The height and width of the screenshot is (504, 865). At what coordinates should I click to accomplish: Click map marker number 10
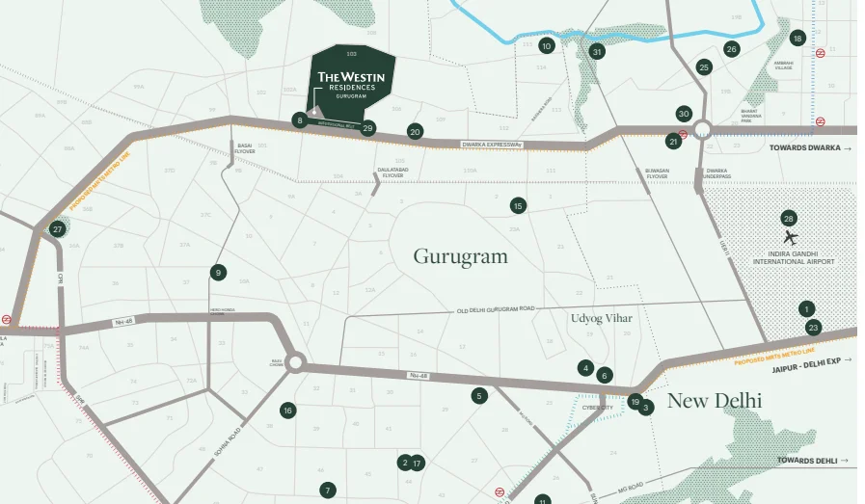tap(547, 45)
